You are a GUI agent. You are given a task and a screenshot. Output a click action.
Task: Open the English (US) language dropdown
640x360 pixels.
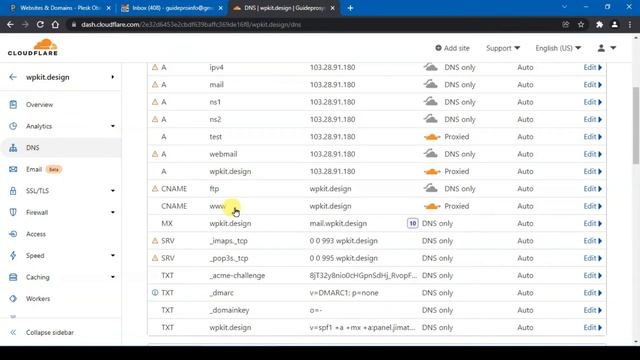coord(558,48)
